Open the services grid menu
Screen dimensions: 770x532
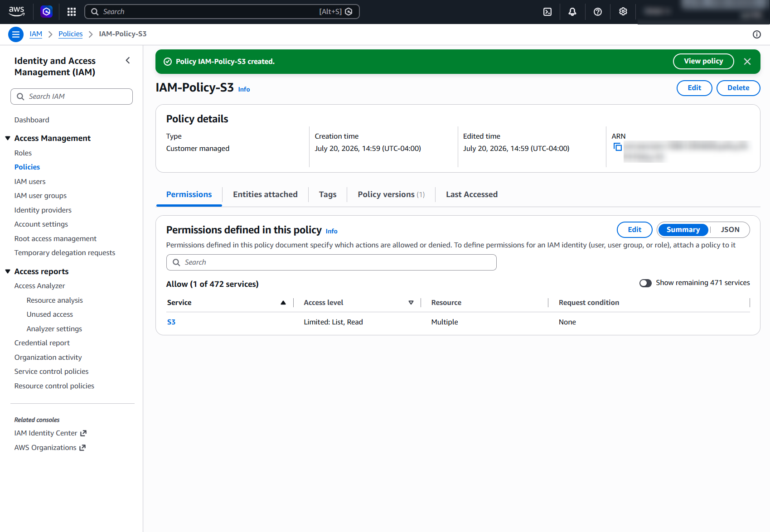point(72,12)
